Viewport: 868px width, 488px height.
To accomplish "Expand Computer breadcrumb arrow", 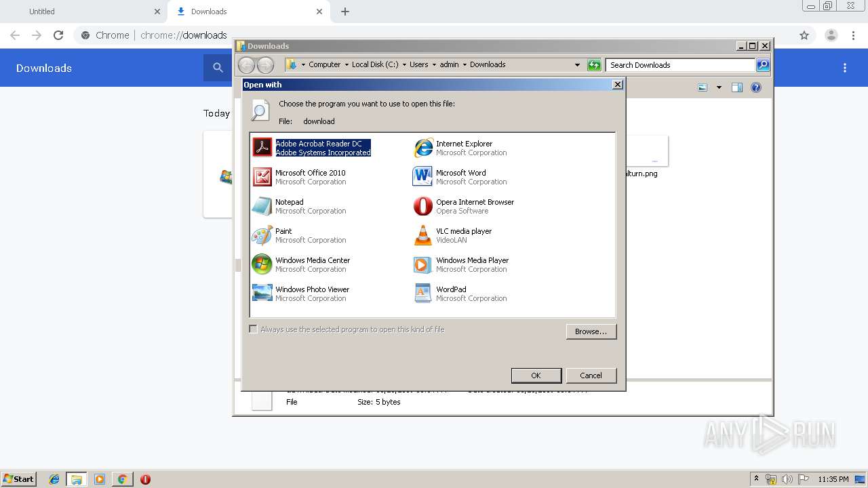I will [346, 65].
